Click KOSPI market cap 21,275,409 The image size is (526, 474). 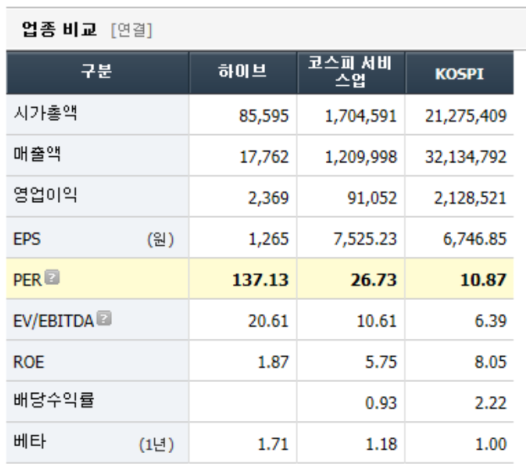click(466, 116)
